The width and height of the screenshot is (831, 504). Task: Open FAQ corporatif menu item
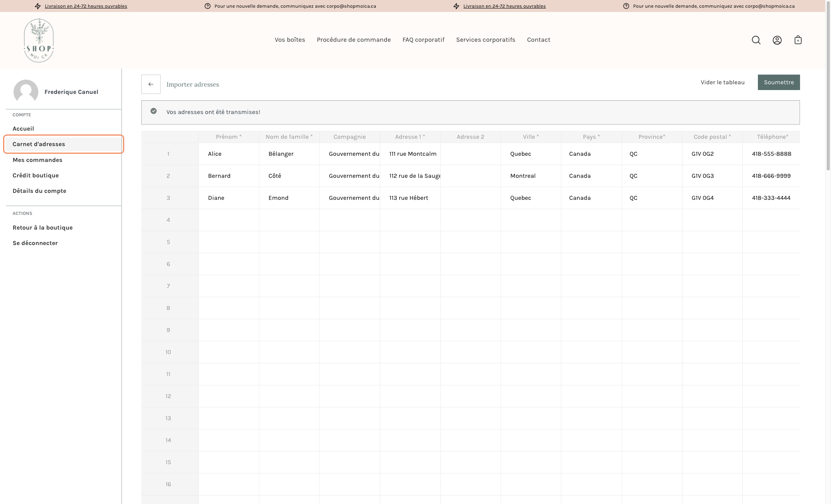pyautogui.click(x=423, y=40)
